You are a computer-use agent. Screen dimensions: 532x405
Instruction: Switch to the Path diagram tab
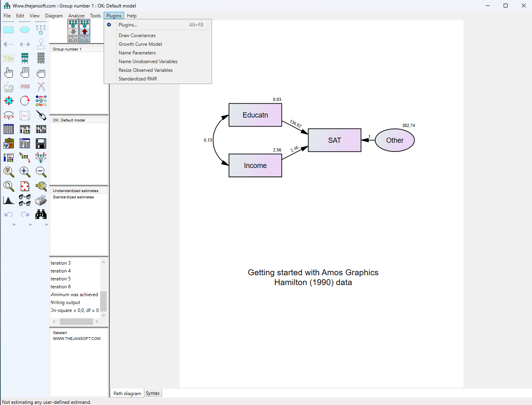(x=127, y=393)
